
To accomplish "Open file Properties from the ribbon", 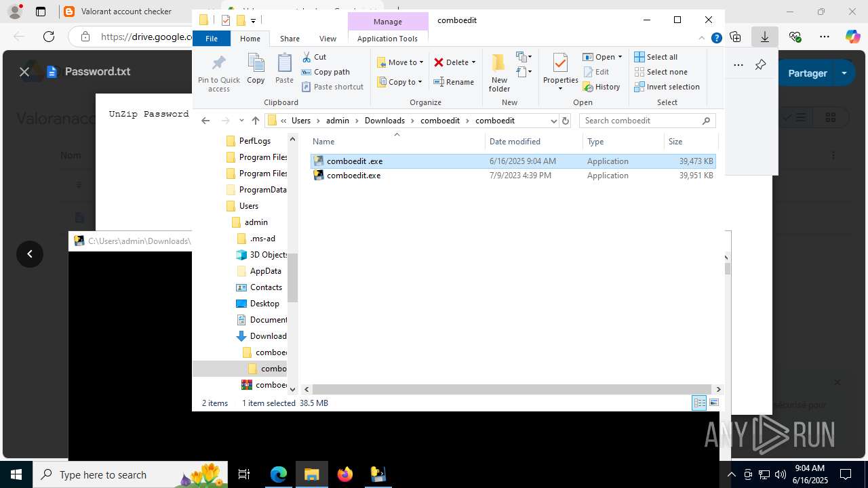I will pos(560,71).
